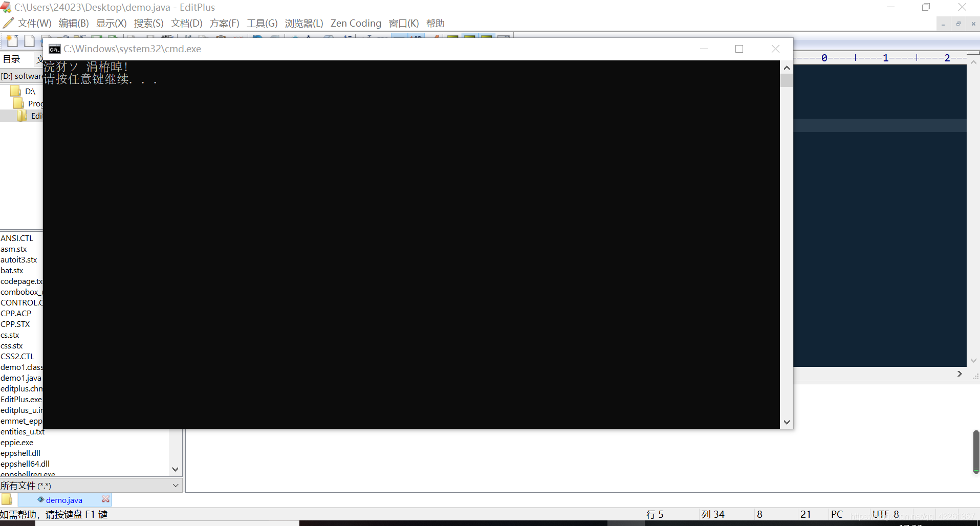Click the 行 5 status bar entry
This screenshot has height=526, width=980.
point(655,514)
